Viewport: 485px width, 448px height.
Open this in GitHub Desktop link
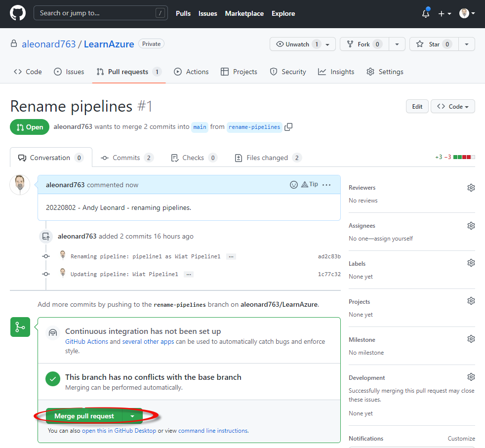[x=119, y=431]
